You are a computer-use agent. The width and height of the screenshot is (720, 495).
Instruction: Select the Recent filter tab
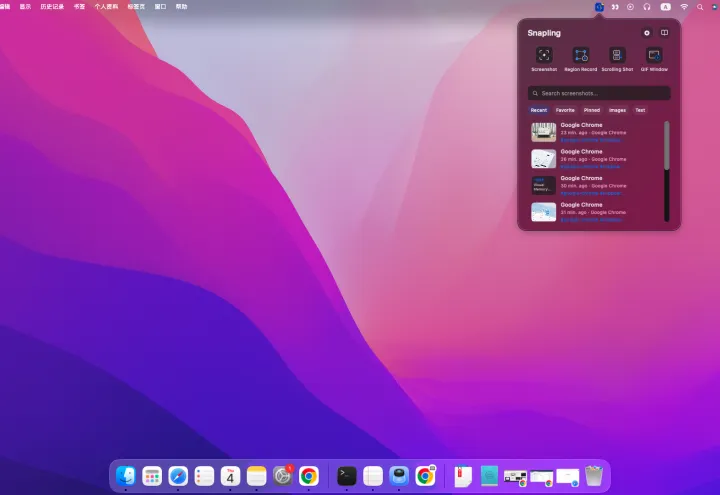click(x=539, y=110)
